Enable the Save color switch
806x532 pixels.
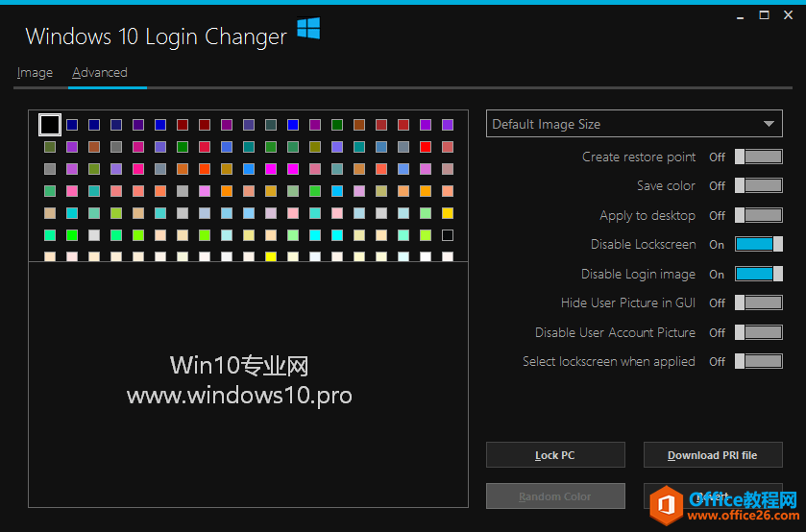coord(758,185)
